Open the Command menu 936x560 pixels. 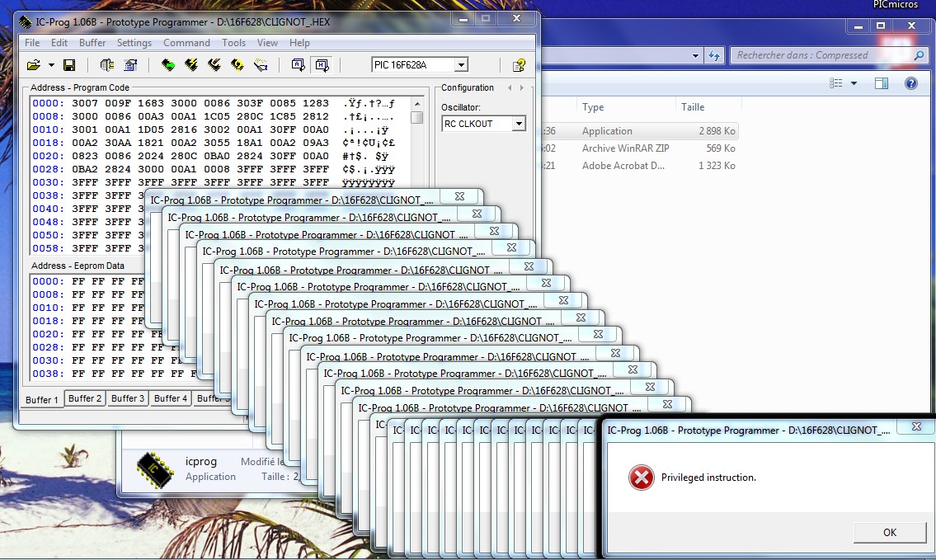pyautogui.click(x=186, y=42)
